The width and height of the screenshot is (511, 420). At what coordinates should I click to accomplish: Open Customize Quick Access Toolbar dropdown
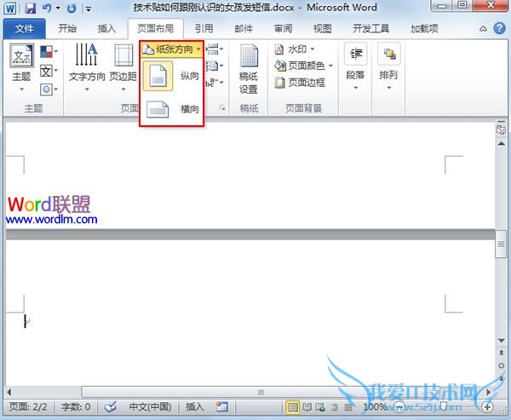coord(88,9)
